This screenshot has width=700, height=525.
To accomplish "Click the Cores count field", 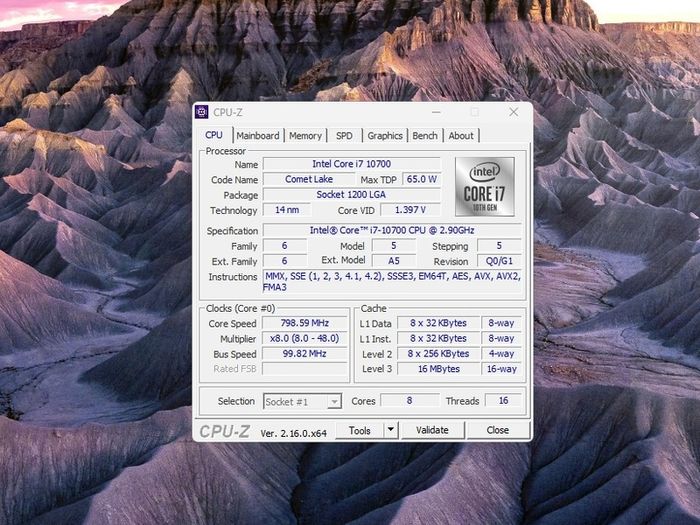I will pos(409,400).
